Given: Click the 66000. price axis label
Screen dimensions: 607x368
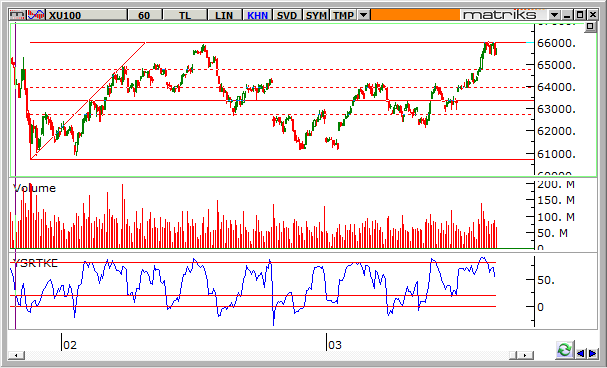Looking at the screenshot, I should pos(556,43).
